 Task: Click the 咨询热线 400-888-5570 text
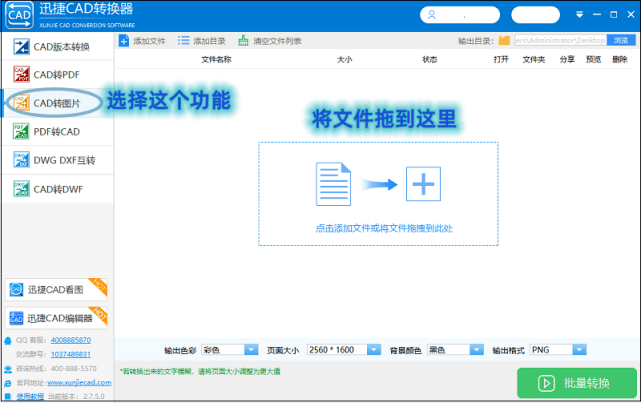[56, 369]
